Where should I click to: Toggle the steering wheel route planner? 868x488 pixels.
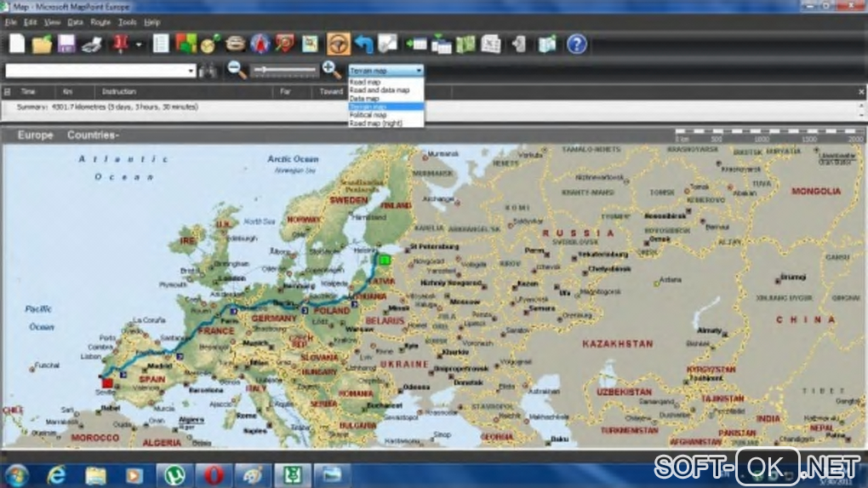[338, 43]
